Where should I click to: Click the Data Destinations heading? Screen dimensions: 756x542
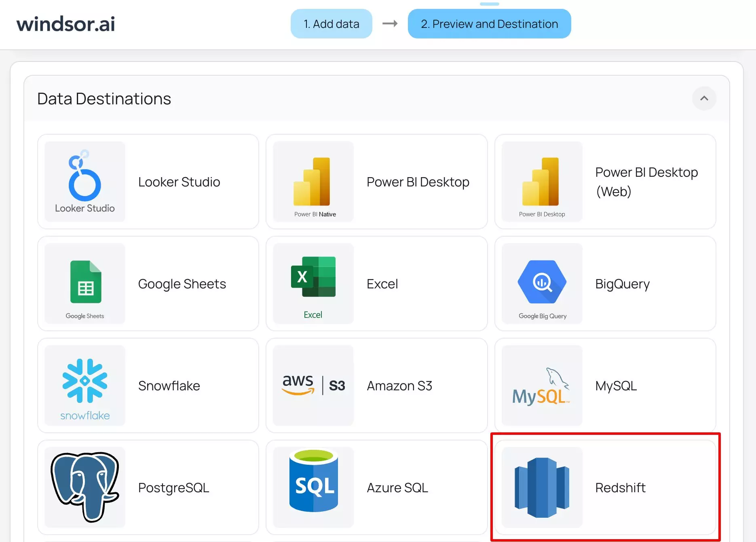pos(104,99)
